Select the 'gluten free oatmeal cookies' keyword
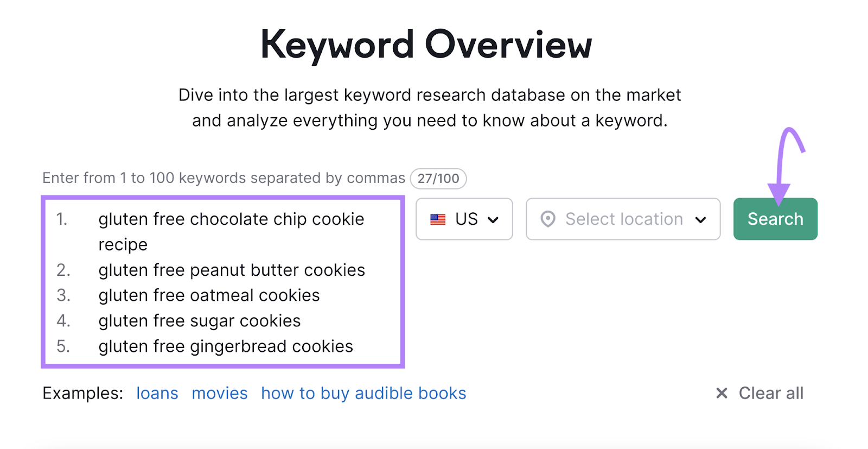 click(x=209, y=295)
